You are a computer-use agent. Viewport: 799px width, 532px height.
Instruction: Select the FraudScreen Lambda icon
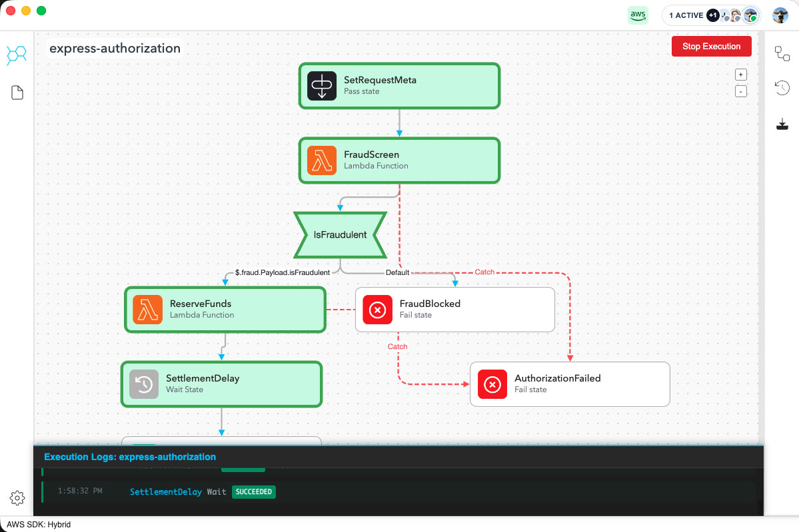click(x=322, y=160)
